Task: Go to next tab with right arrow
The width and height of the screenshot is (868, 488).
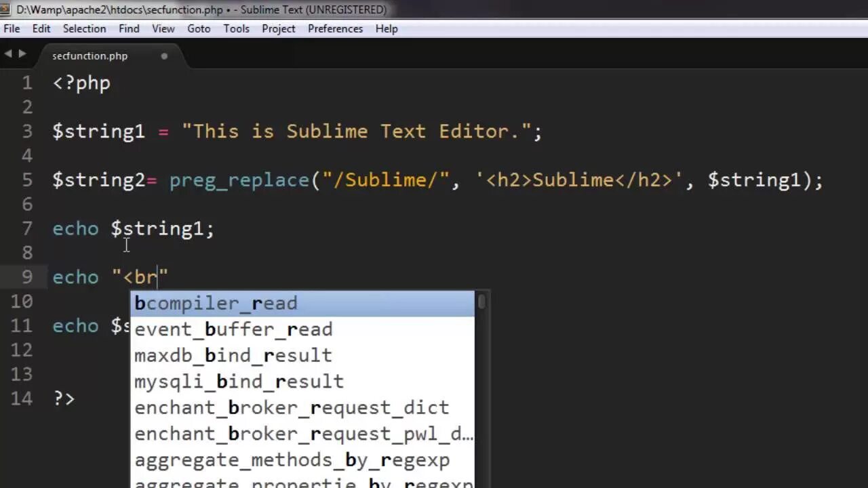Action: click(x=22, y=54)
